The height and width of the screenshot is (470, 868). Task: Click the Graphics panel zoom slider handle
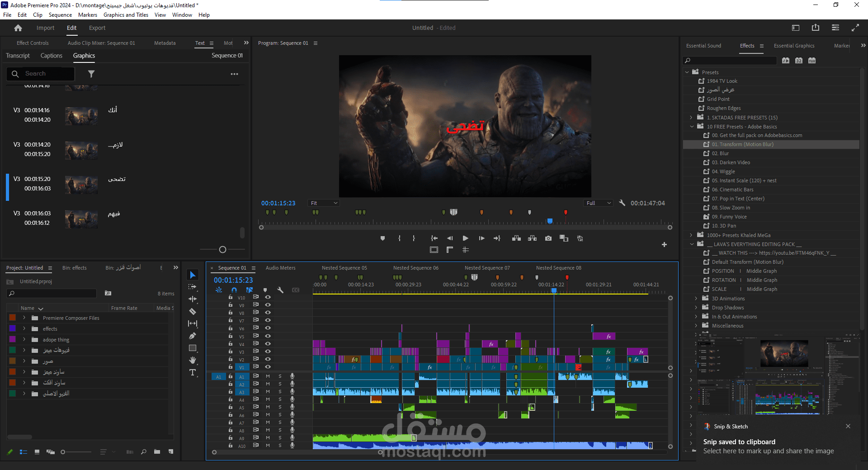click(222, 250)
